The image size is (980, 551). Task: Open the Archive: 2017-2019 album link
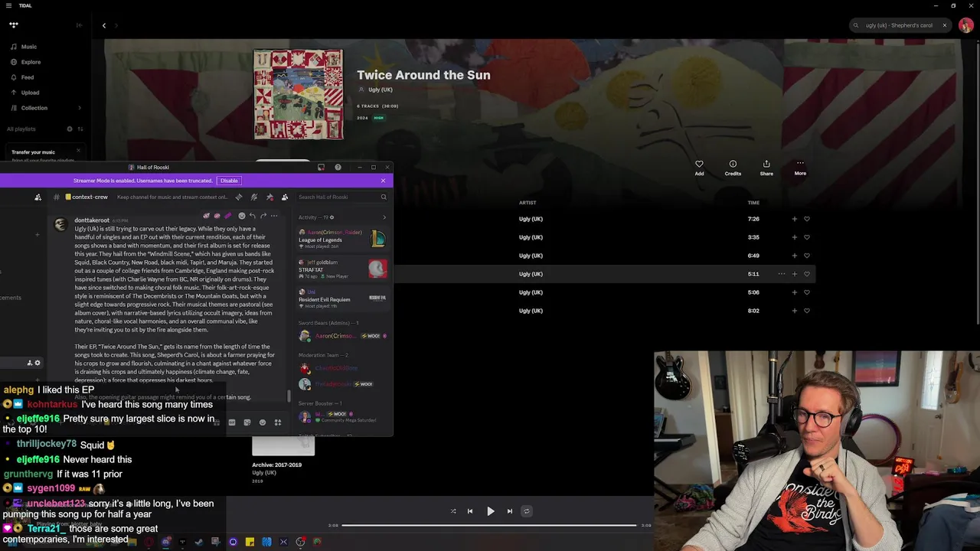pos(276,465)
